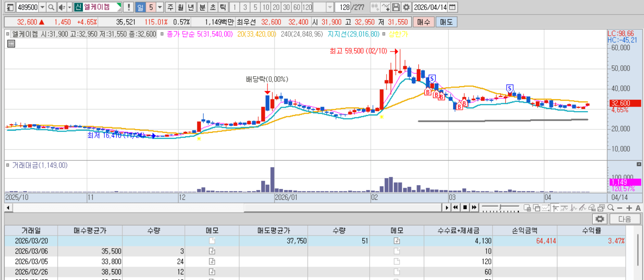Toggle the 종가 단순 5 moving average legend box
Viewport: 644px width, 280px height.
click(x=162, y=34)
